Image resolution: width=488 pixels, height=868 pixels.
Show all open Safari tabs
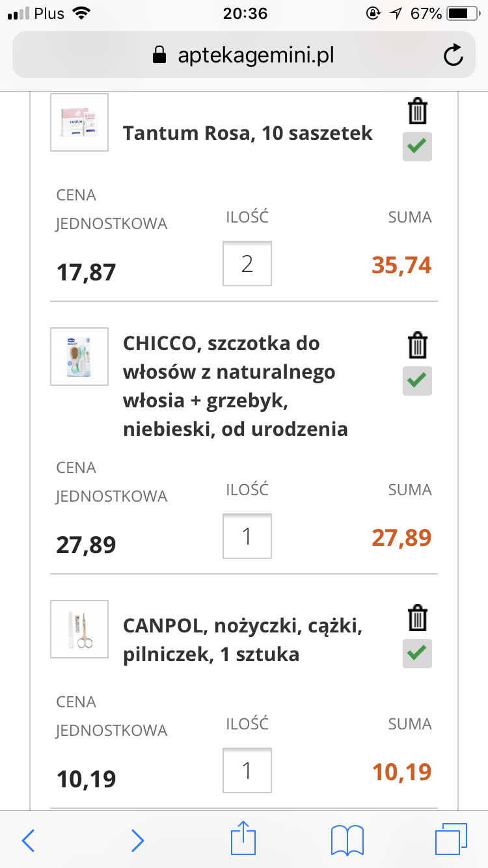click(451, 841)
